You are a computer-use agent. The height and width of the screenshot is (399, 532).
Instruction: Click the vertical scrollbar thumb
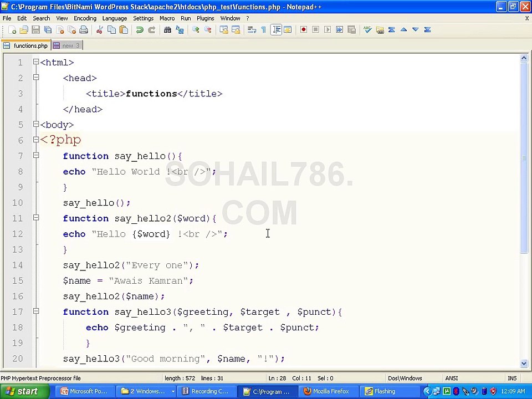pyautogui.click(x=524, y=157)
